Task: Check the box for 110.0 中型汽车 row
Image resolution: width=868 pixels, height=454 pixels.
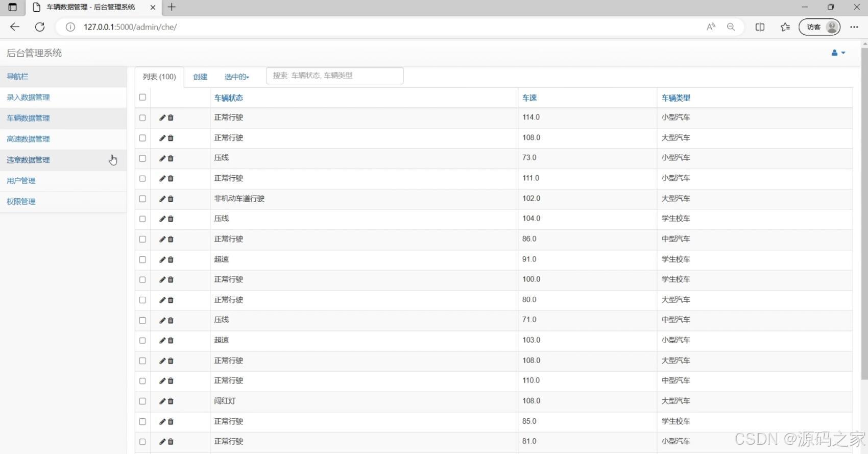Action: (x=142, y=381)
